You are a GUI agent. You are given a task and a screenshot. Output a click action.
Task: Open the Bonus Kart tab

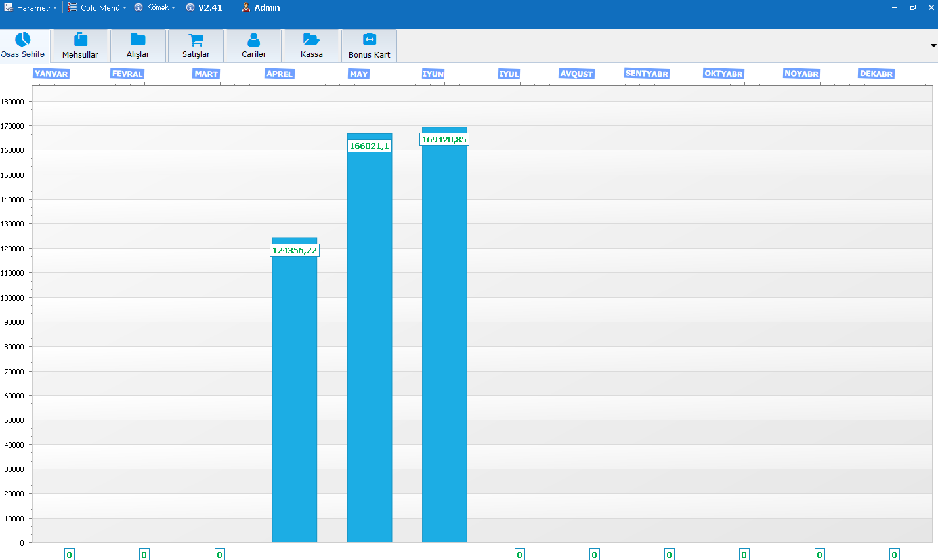pyautogui.click(x=369, y=46)
